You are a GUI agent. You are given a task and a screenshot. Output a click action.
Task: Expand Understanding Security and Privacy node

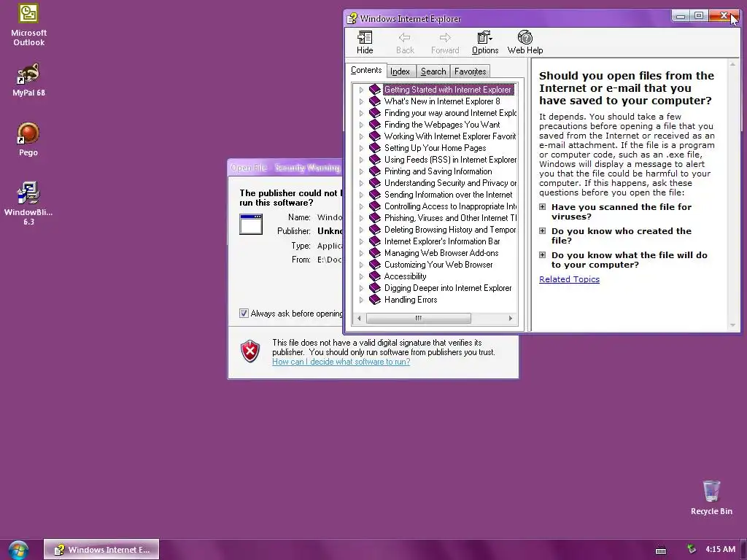click(361, 183)
